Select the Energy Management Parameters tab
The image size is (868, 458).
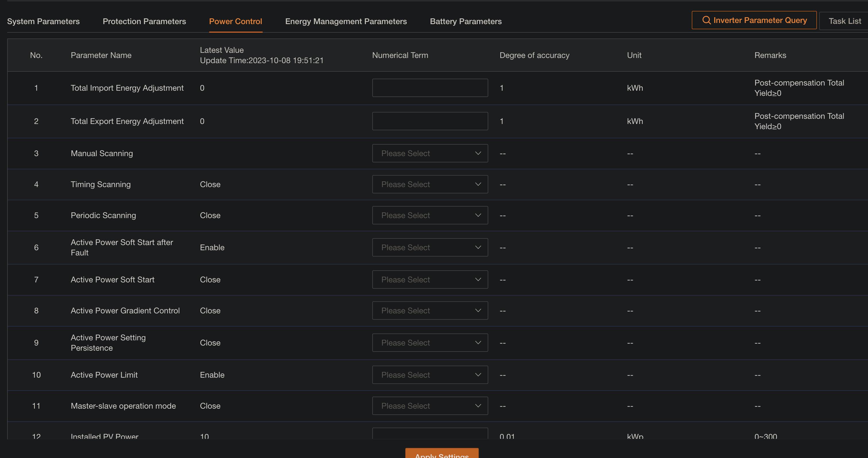click(346, 21)
